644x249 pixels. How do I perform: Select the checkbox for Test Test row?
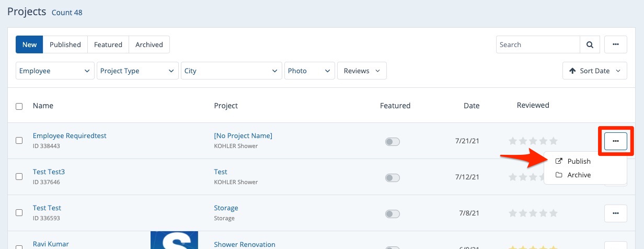coord(19,213)
